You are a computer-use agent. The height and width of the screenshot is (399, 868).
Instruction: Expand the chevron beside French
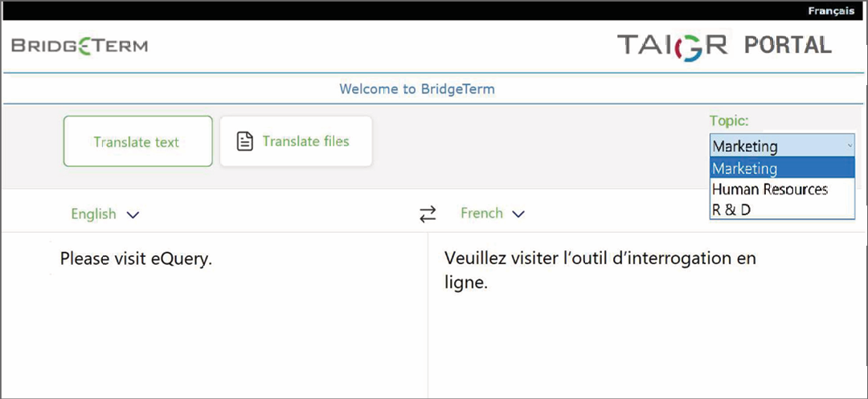pyautogui.click(x=518, y=214)
